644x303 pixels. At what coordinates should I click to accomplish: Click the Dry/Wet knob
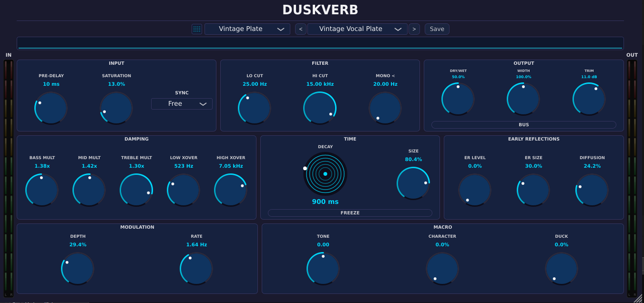click(458, 99)
